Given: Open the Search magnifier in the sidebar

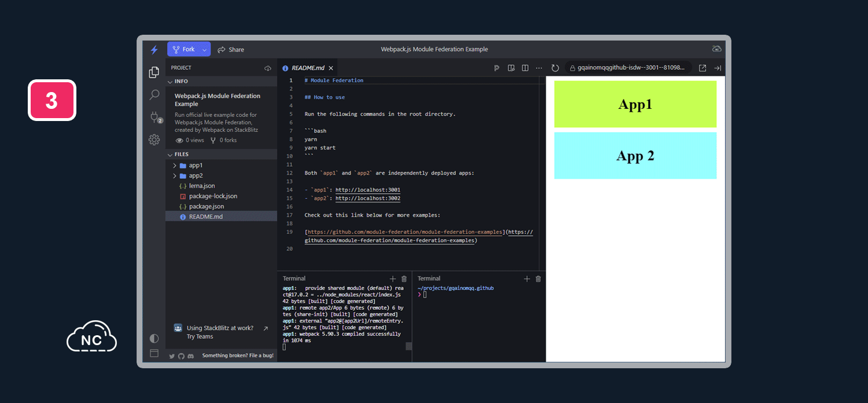Looking at the screenshot, I should pyautogui.click(x=154, y=94).
